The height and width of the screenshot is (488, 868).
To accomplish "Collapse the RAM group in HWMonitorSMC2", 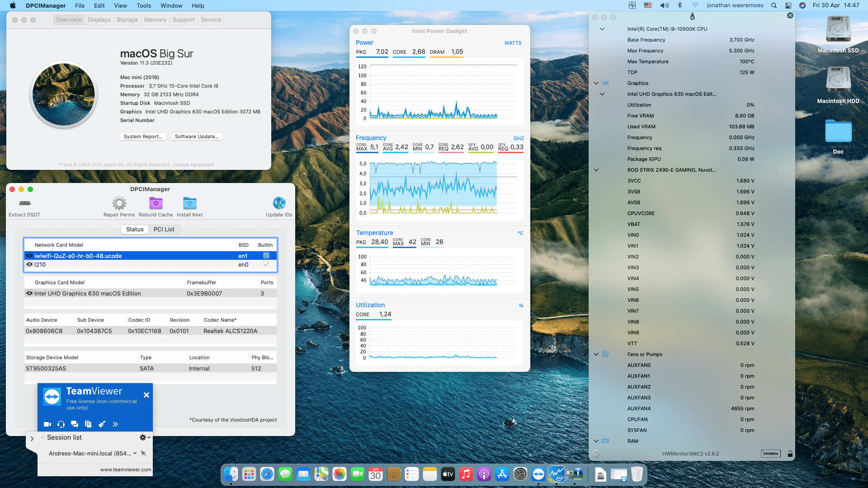I will point(596,441).
